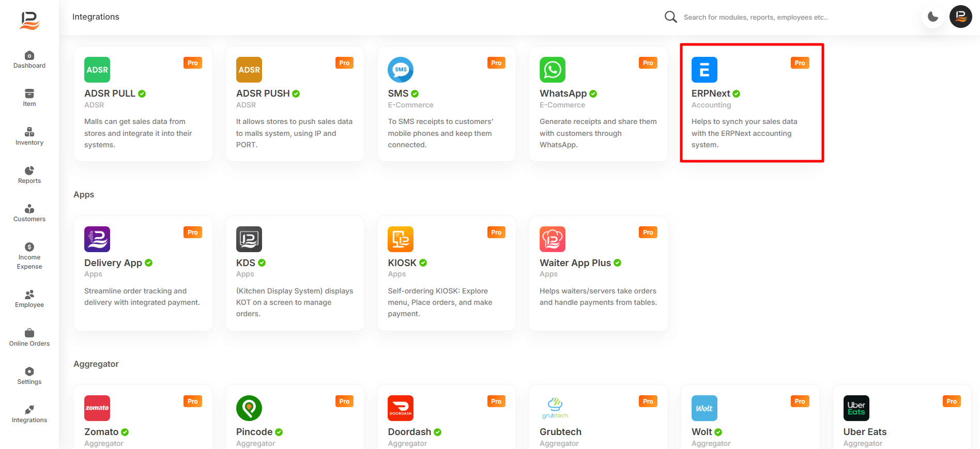Click the 'Integrations' page title
Screen dimensions: 980x449
click(x=96, y=17)
